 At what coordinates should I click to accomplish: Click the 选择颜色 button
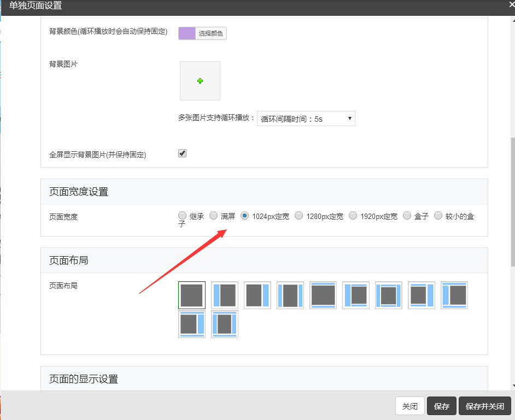tap(211, 33)
